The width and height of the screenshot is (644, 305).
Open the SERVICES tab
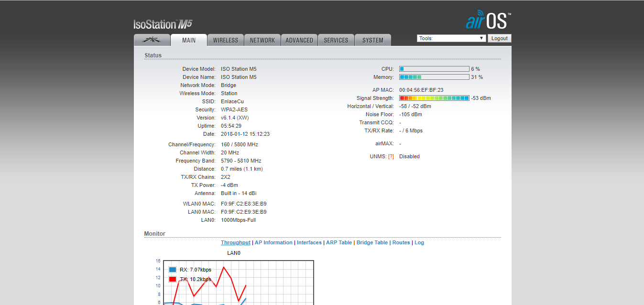pyautogui.click(x=336, y=40)
